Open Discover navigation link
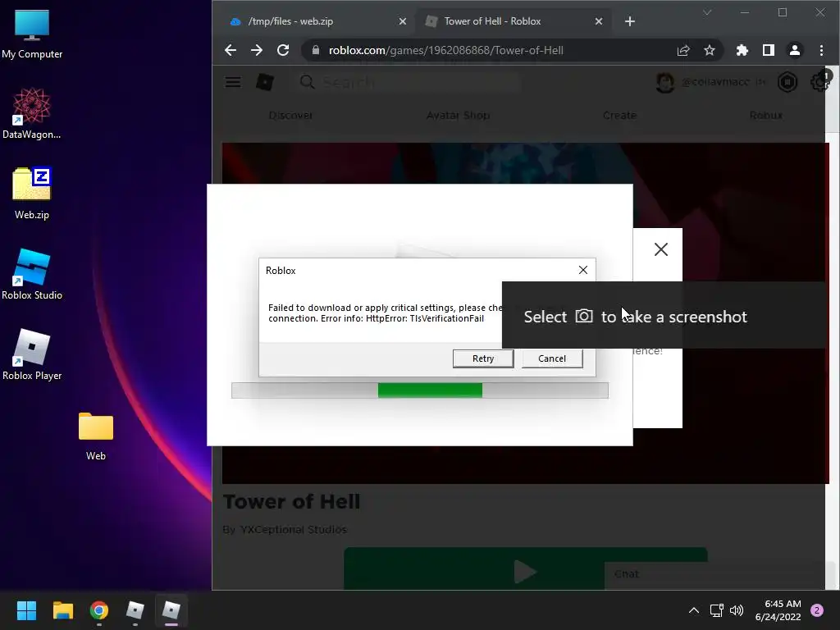Screen dimensions: 840x630 coord(291,115)
